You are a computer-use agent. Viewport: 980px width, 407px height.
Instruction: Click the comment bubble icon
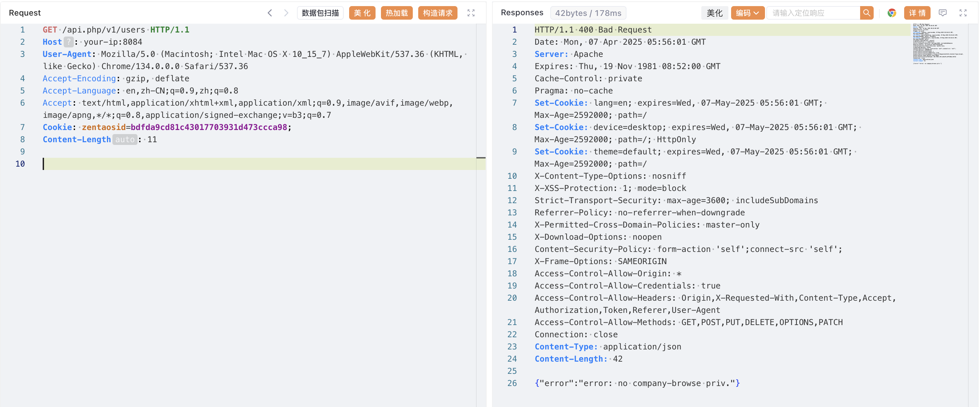point(943,13)
